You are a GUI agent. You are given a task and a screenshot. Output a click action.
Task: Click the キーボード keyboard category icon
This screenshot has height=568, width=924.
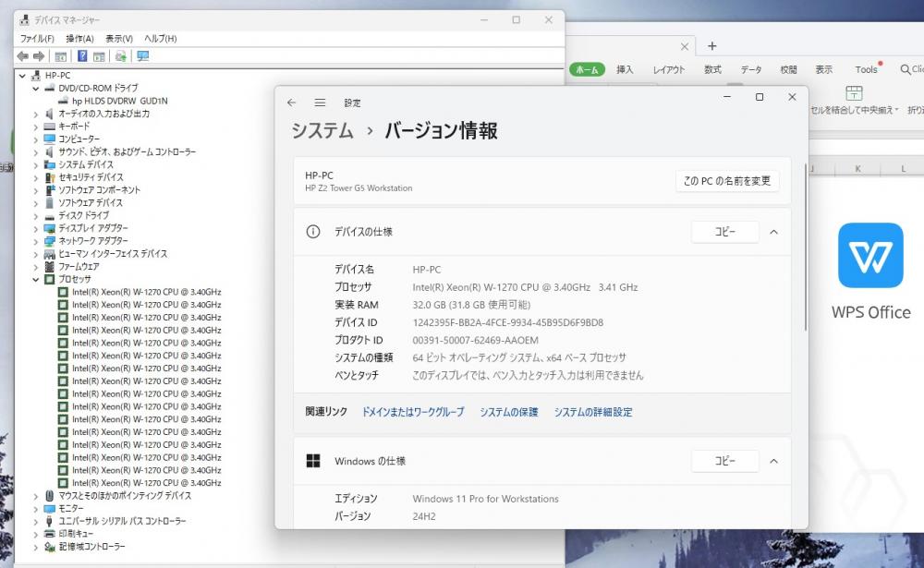point(50,127)
